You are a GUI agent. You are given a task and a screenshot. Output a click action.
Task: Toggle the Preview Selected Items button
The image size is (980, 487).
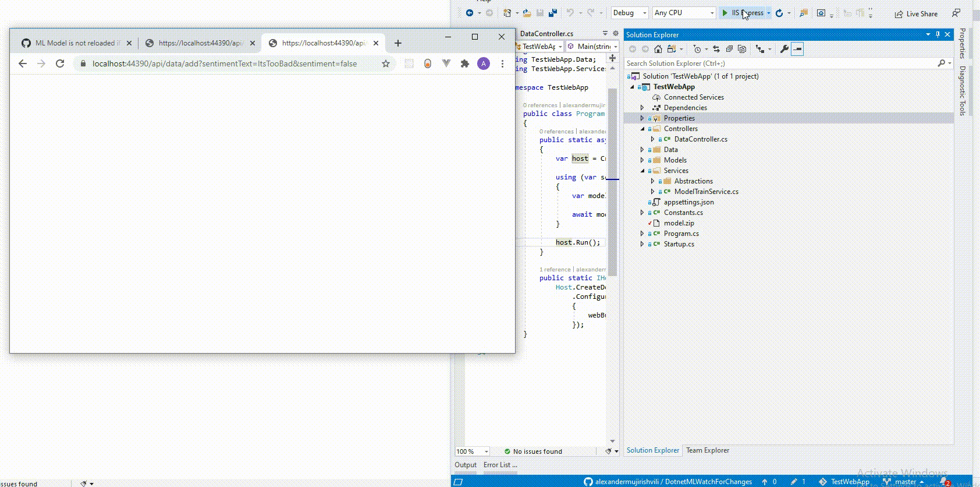click(x=797, y=49)
